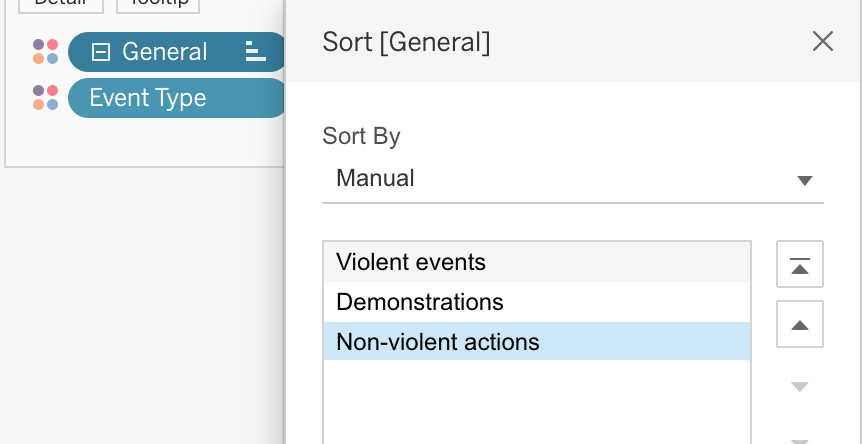Move selected item to top of list
Screen dimensions: 862x444
tap(799, 265)
